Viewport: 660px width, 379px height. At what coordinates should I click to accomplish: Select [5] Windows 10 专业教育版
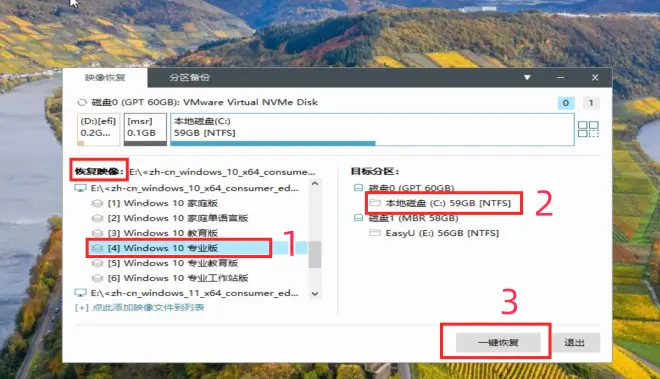173,263
